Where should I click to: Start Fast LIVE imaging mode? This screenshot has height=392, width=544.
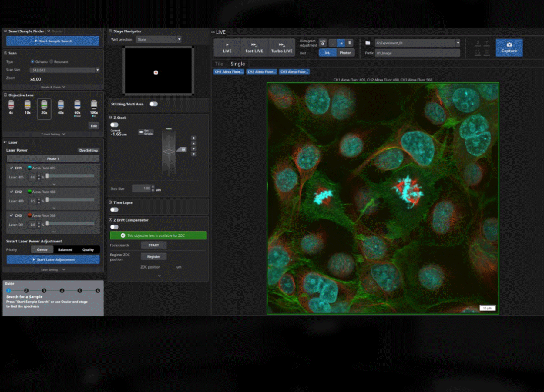point(254,47)
